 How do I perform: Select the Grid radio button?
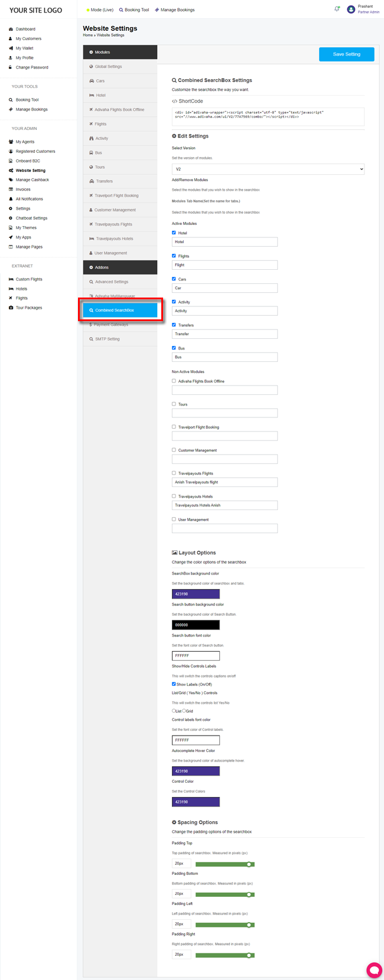pos(184,711)
